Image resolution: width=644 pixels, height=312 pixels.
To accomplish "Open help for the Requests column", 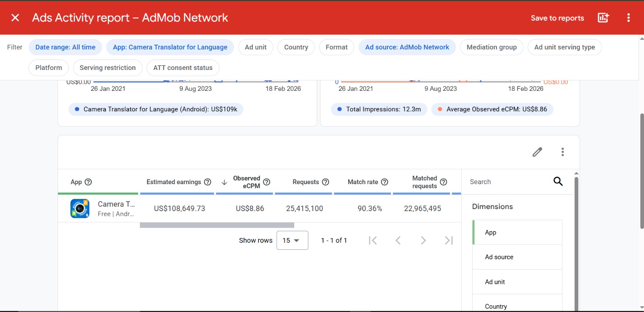I will pyautogui.click(x=326, y=182).
